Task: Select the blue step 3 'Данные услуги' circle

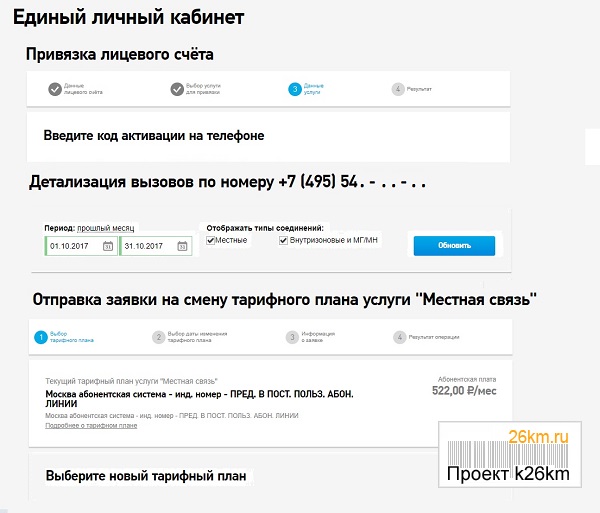Action: [x=295, y=89]
